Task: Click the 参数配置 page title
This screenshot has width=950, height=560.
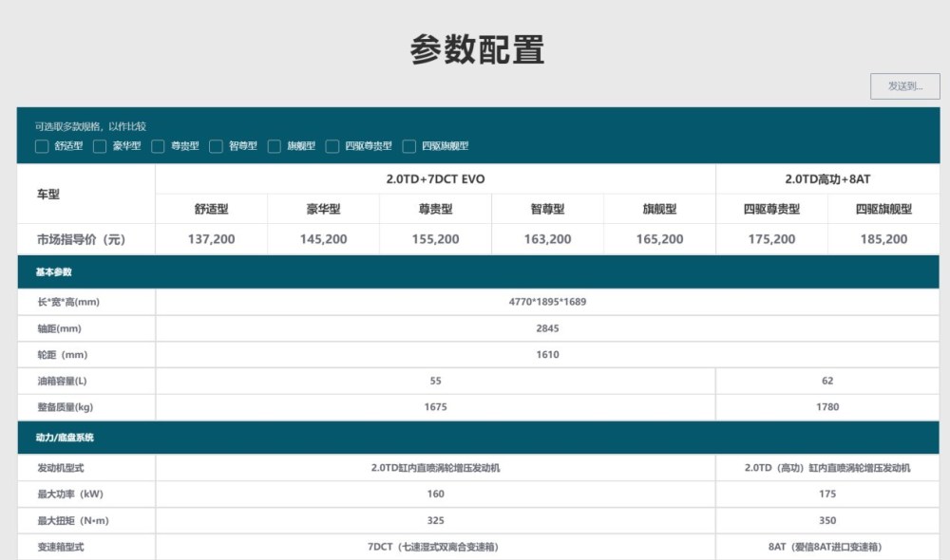Action: click(478, 49)
